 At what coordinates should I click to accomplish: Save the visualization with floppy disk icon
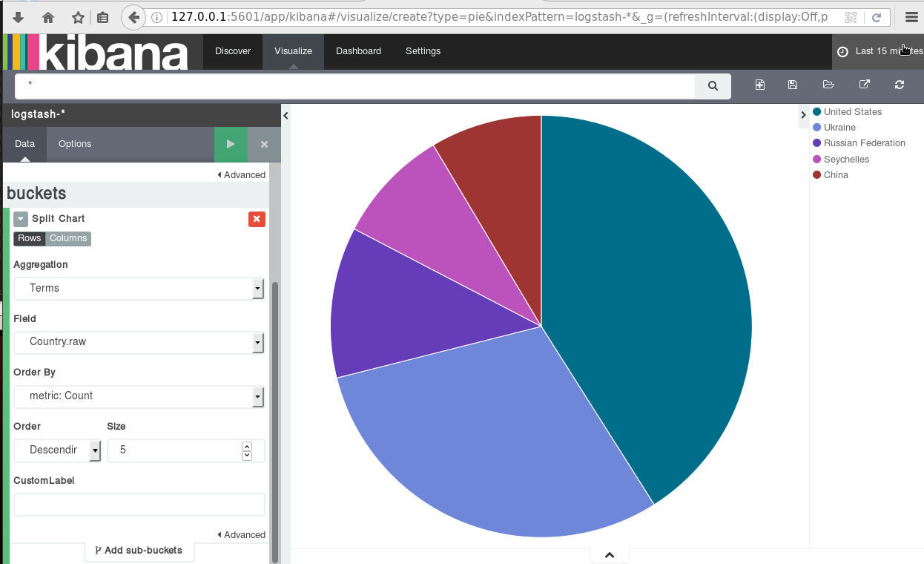pos(793,85)
